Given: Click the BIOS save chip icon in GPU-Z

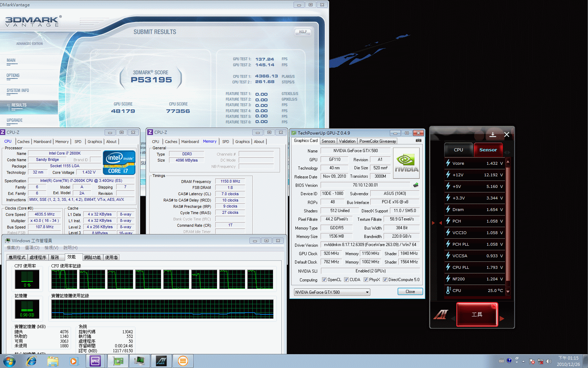Looking at the screenshot, I should point(416,185).
